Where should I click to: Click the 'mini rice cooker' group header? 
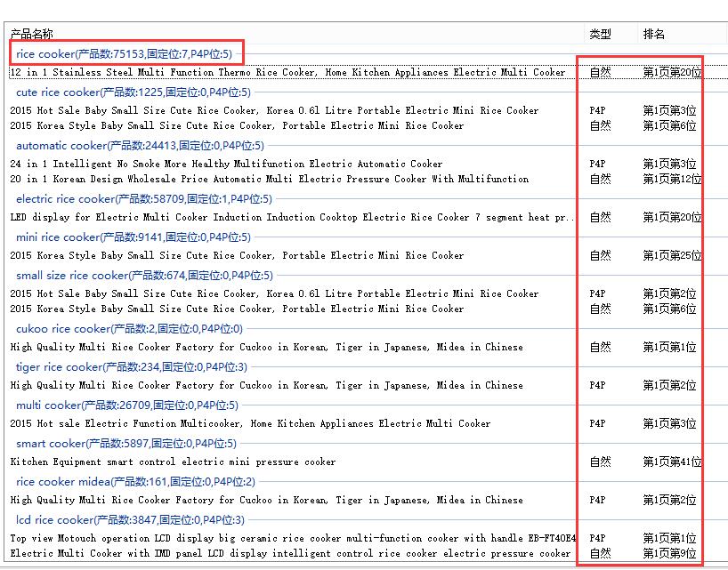pos(133,237)
